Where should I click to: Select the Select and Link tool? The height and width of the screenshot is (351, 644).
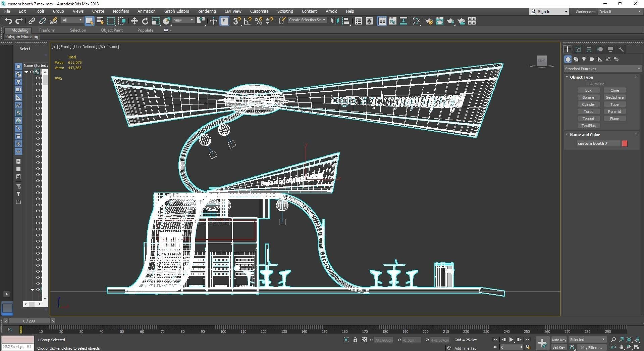tap(32, 21)
